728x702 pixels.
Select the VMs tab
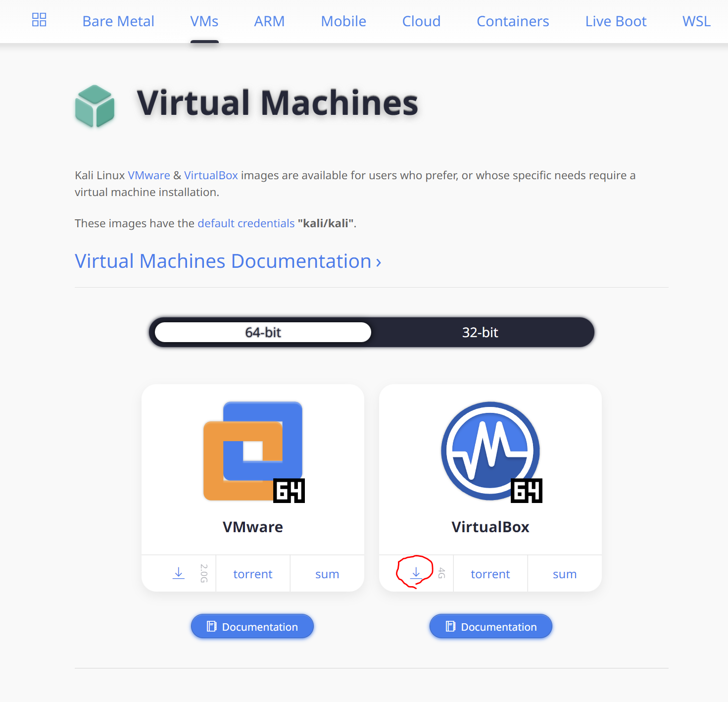(204, 21)
